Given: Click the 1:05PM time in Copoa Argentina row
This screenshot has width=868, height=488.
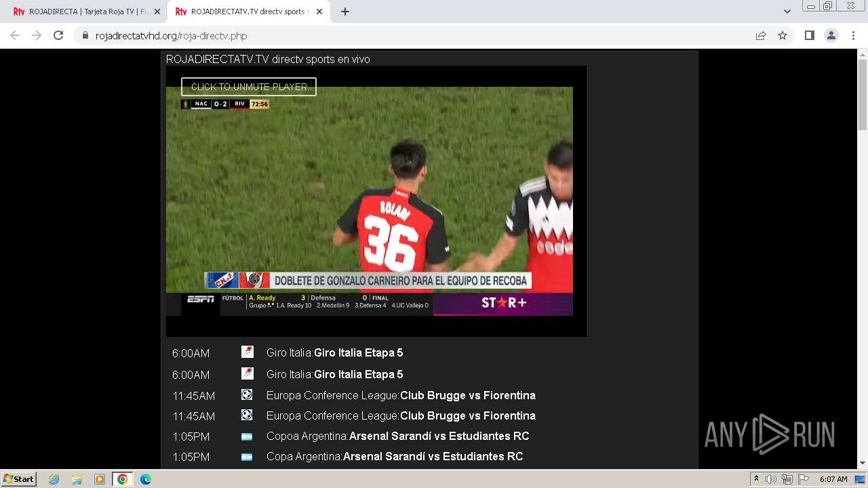Looking at the screenshot, I should 191,436.
